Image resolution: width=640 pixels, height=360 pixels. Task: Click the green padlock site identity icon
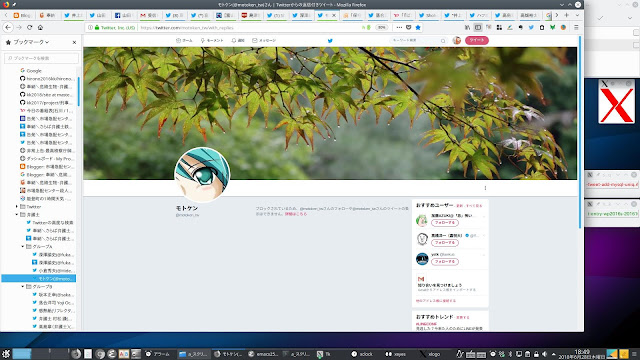click(x=97, y=27)
